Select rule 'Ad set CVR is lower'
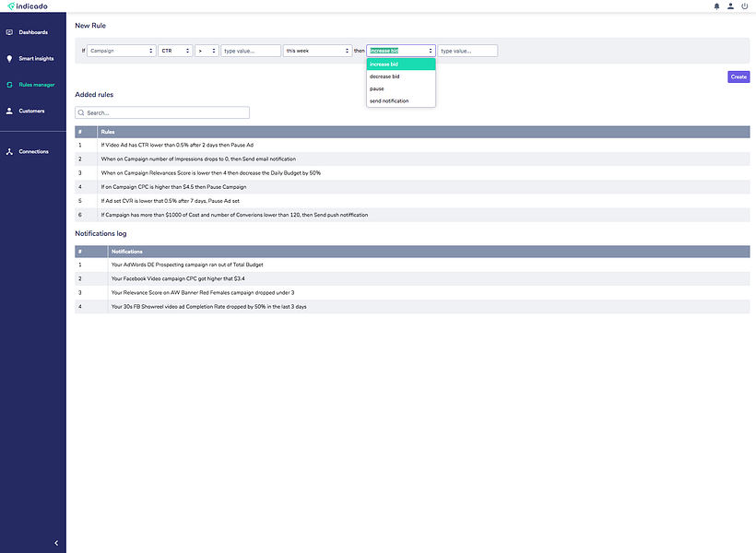 pyautogui.click(x=412, y=201)
